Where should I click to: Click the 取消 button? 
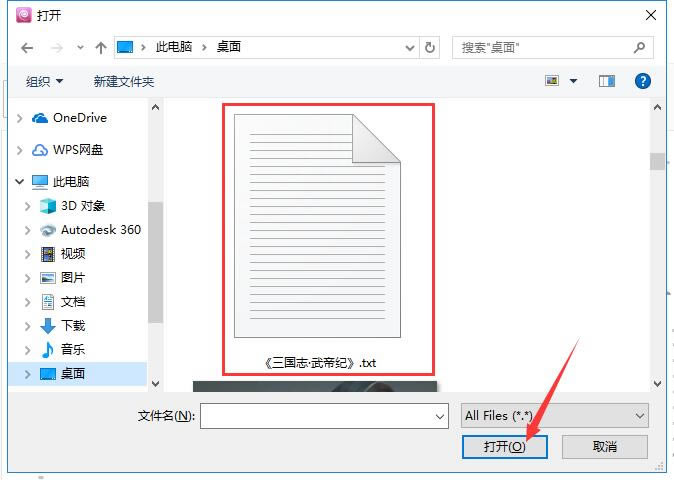pos(604,447)
